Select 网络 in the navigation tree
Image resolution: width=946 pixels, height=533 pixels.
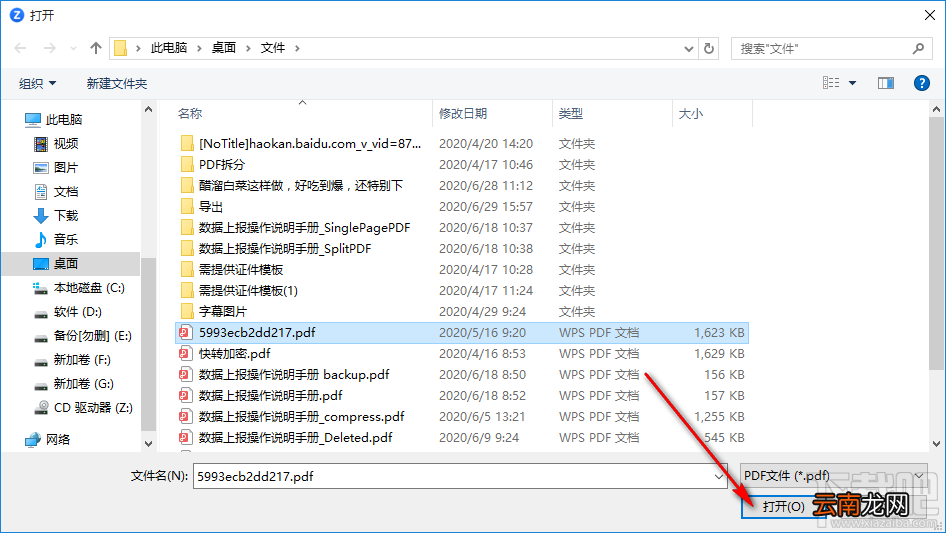(x=48, y=439)
